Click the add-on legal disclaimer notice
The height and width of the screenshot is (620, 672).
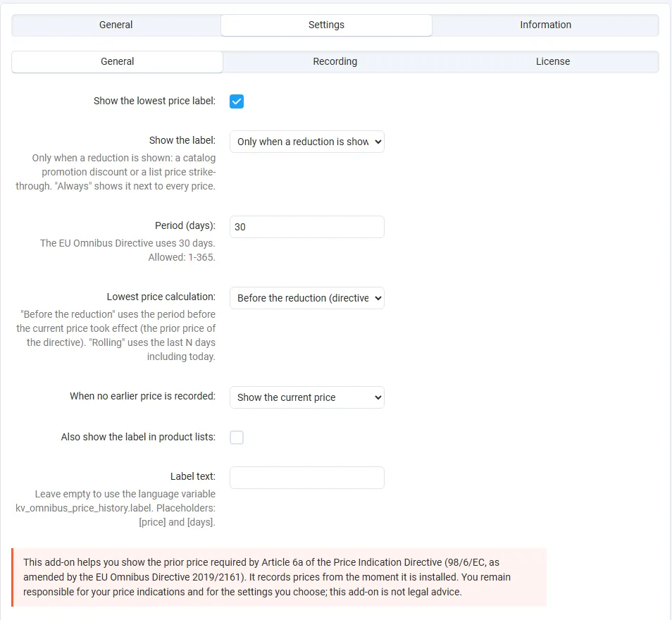tap(279, 577)
